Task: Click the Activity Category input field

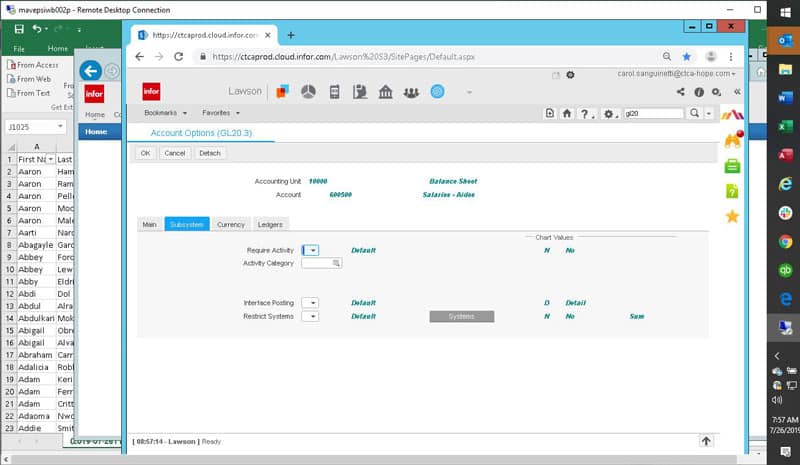Action: click(317, 263)
